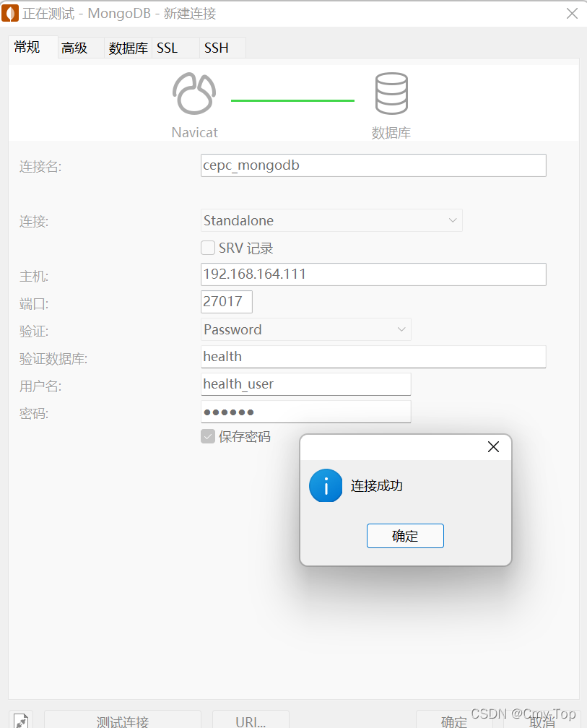587x728 pixels.
Task: Enable the SRV 记录 checkbox
Action: coord(208,248)
